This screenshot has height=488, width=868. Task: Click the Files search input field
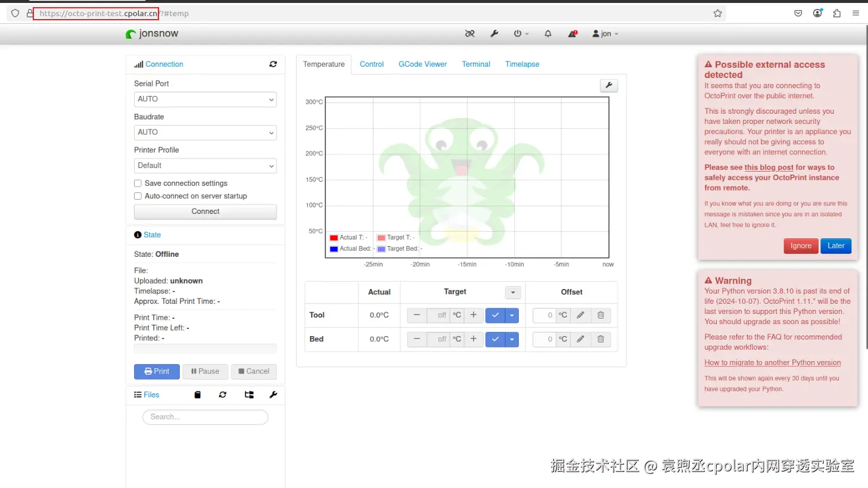point(206,417)
